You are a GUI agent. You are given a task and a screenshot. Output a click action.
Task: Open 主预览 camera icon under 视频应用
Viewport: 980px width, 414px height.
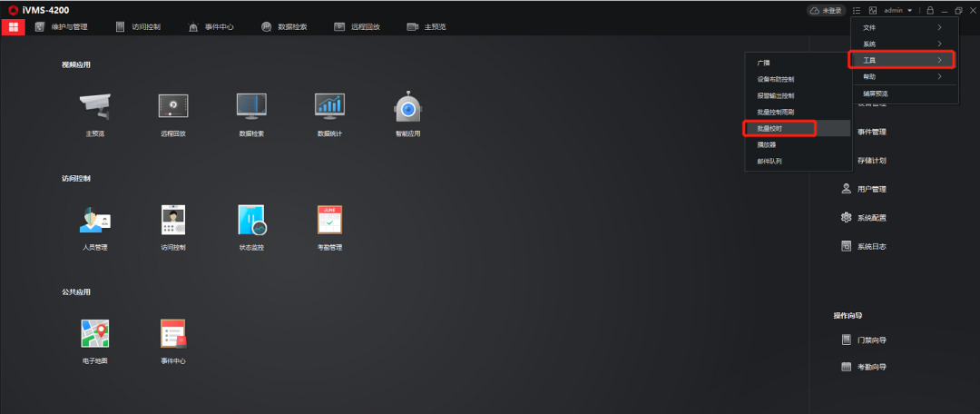(x=95, y=107)
